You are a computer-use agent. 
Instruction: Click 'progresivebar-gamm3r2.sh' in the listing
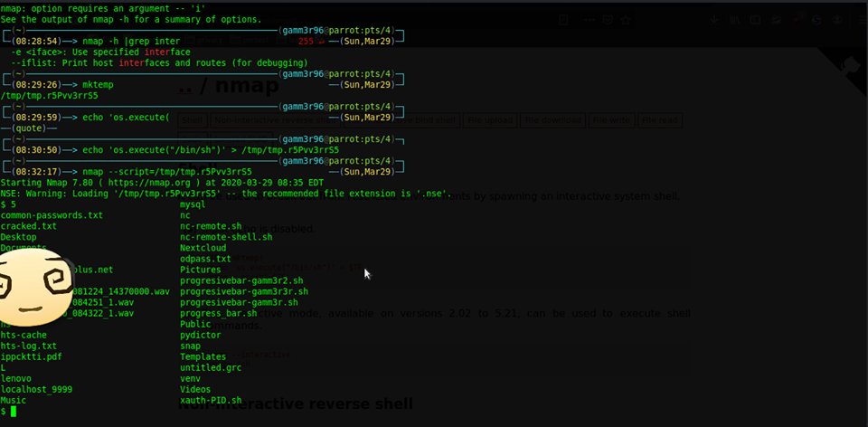(241, 280)
